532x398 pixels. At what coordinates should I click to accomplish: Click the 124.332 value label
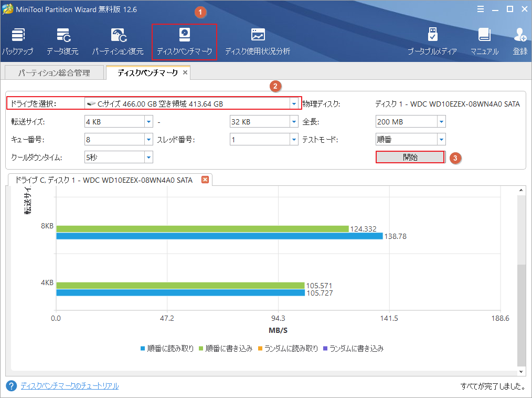tap(364, 229)
